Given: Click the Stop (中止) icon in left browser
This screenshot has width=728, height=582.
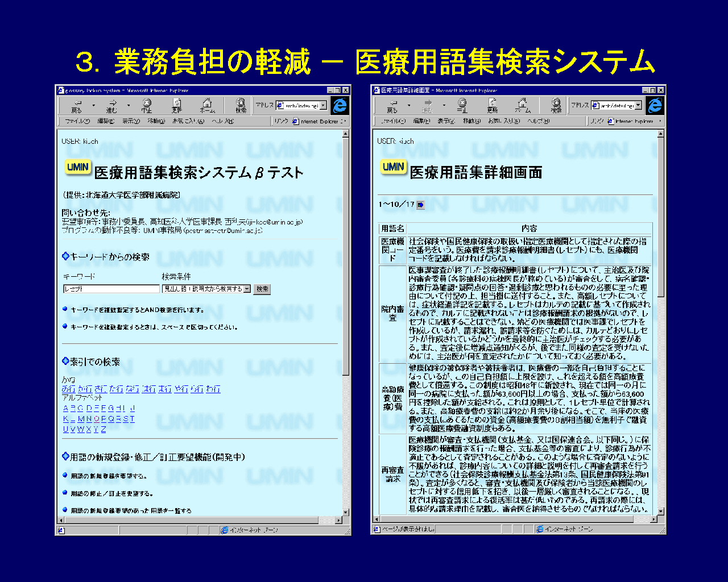Looking at the screenshot, I should tap(147, 105).
